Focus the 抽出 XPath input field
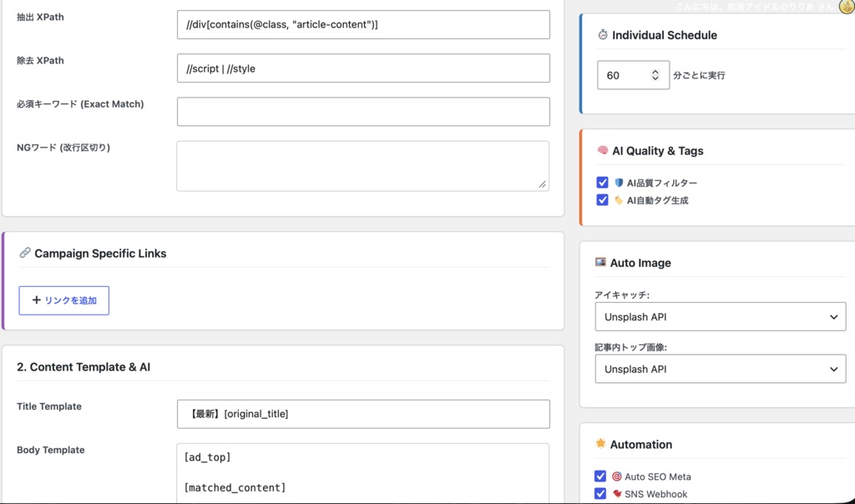This screenshot has width=855, height=504. tap(363, 24)
